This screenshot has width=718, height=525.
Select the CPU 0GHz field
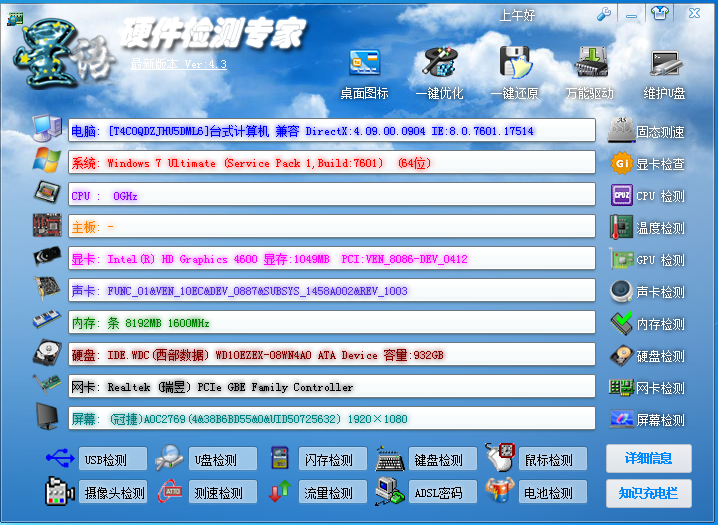332,195
